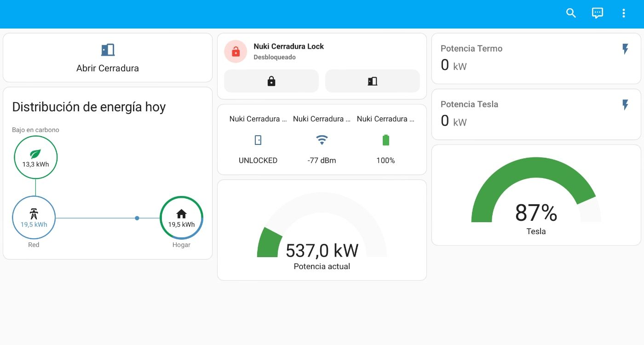Select the 13,3 kWh low-carbon value
Screen dimensions: 644x345
click(35, 164)
